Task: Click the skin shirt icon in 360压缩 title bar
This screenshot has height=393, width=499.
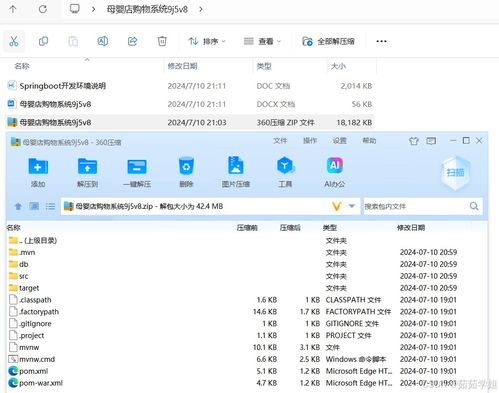Action: 414,141
